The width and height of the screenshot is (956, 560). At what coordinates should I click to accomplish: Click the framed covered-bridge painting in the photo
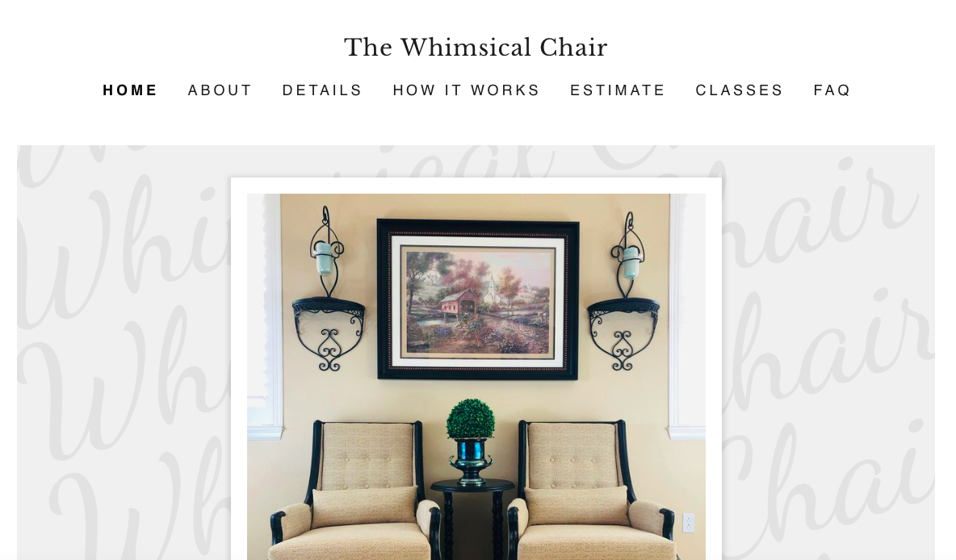[478, 299]
